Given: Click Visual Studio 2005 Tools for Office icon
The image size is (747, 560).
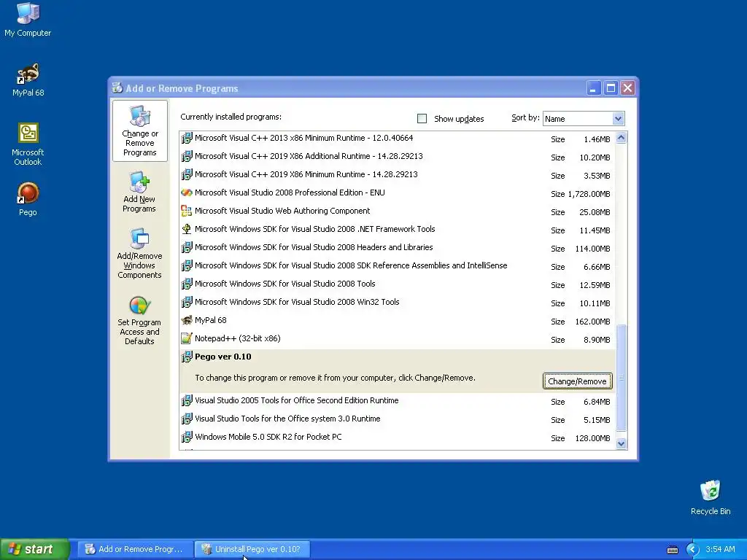Looking at the screenshot, I should [187, 401].
